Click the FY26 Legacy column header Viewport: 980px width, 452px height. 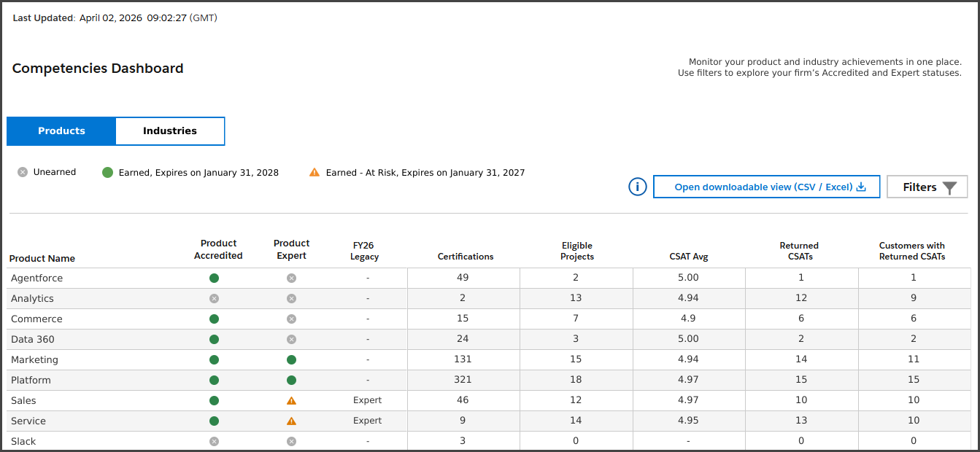pyautogui.click(x=363, y=252)
